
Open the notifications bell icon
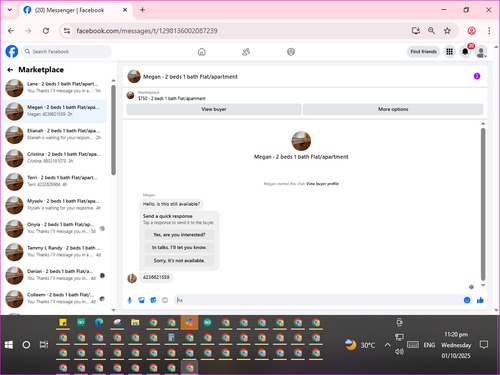[465, 52]
